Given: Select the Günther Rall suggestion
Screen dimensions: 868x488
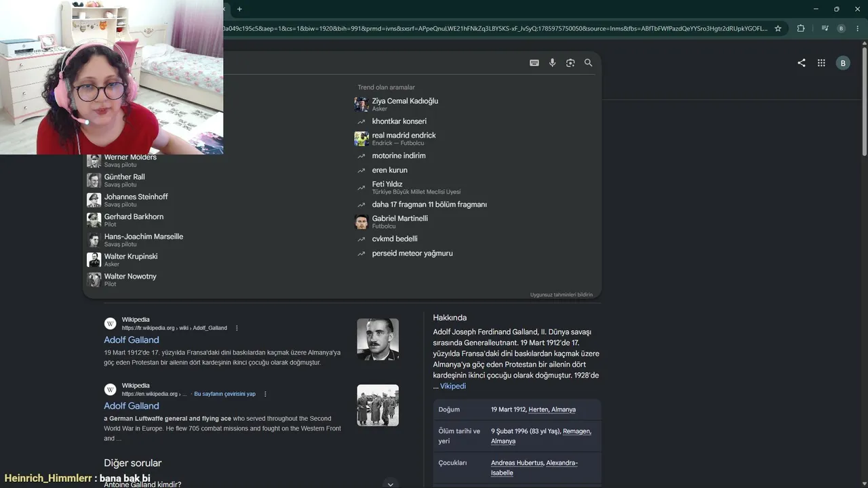Looking at the screenshot, I should tap(116, 180).
